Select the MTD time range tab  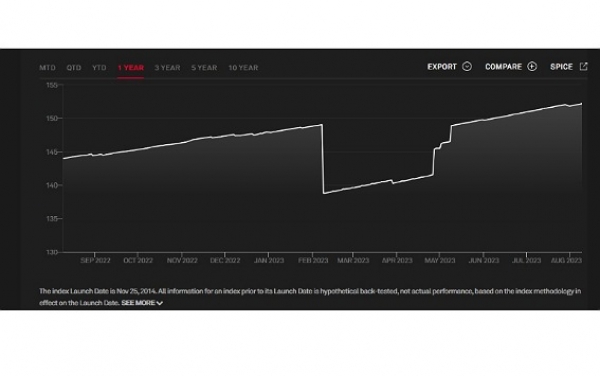click(x=47, y=68)
